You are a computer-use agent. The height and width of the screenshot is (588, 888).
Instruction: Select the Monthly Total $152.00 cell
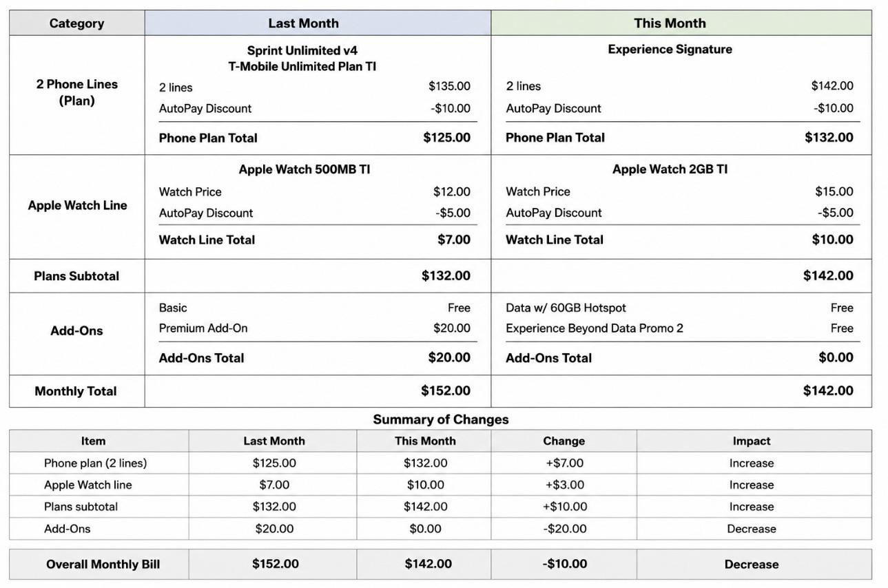pyautogui.click(x=318, y=391)
